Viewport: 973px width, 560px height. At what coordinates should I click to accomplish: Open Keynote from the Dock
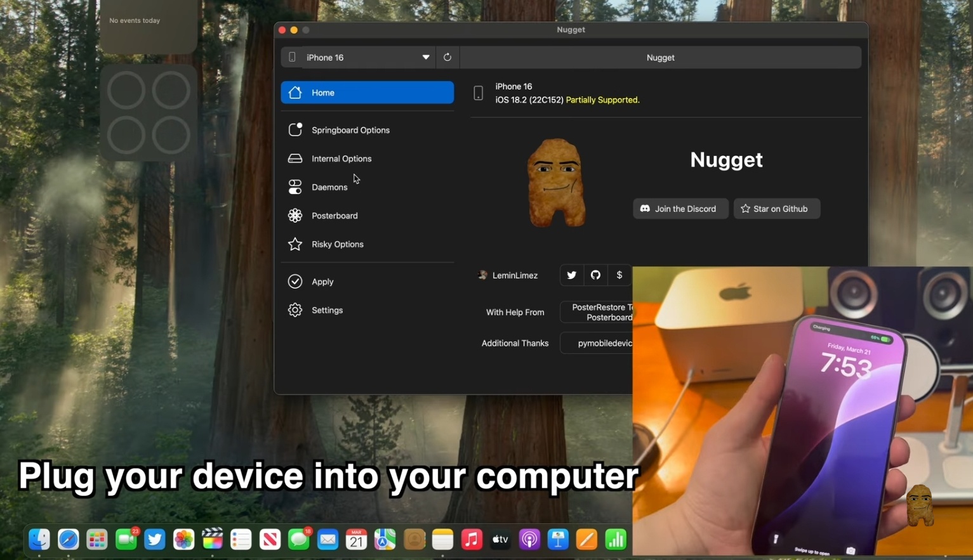[558, 539]
